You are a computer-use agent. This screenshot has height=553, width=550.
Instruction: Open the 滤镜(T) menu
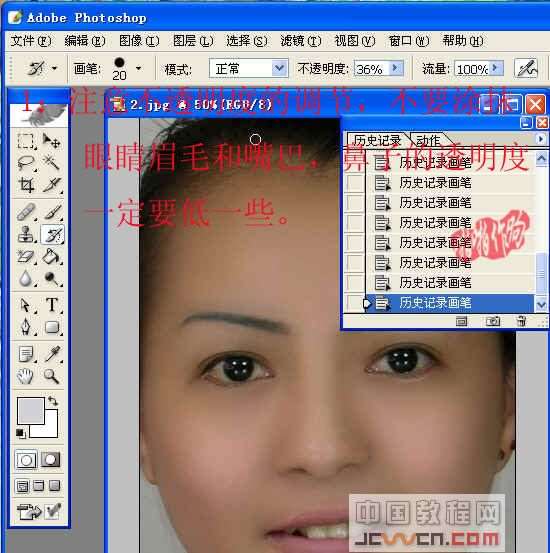[x=301, y=41]
